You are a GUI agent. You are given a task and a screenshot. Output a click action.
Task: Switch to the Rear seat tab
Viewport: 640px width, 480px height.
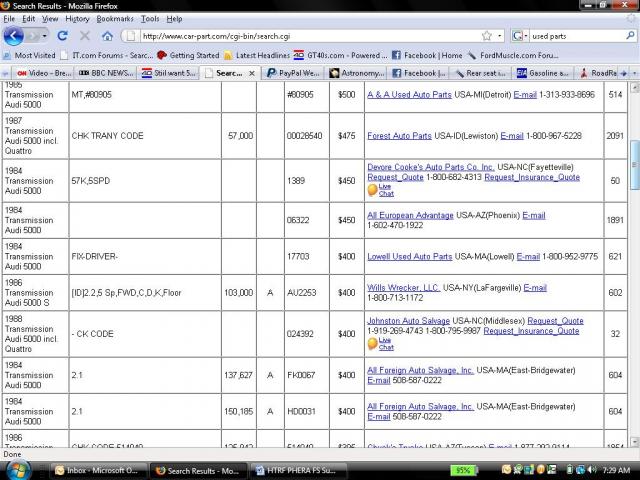click(x=481, y=73)
